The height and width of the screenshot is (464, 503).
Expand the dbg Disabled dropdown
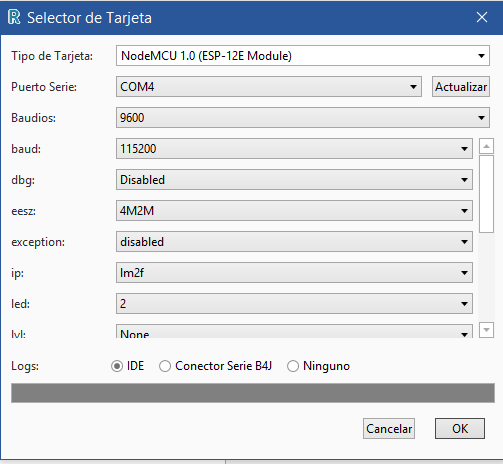point(294,180)
